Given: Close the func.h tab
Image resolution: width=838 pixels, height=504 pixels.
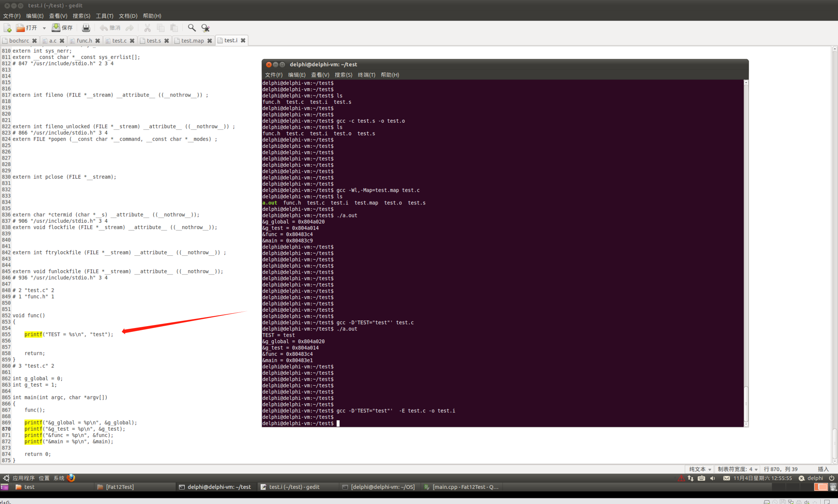Looking at the screenshot, I should [x=98, y=41].
